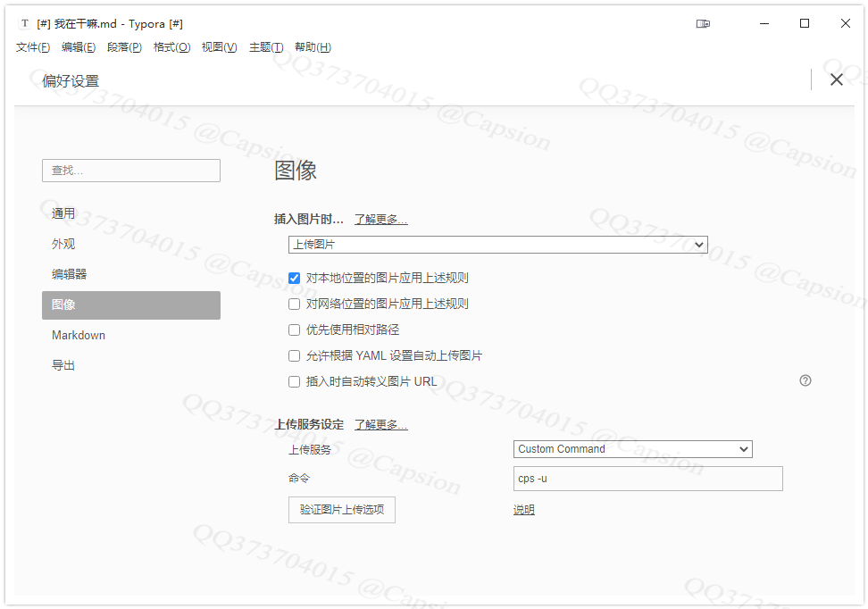
Task: Open the 格式(O) menu
Action: [x=171, y=47]
